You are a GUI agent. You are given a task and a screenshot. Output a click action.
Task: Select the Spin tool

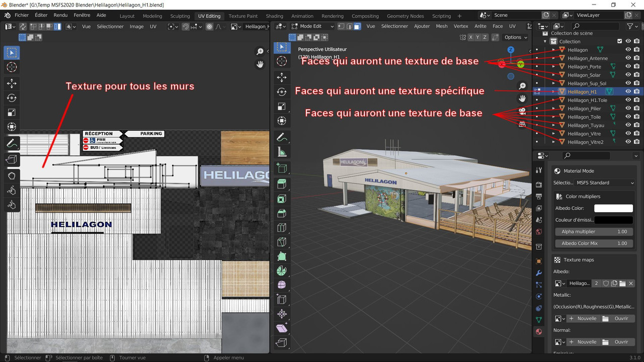pos(282,271)
